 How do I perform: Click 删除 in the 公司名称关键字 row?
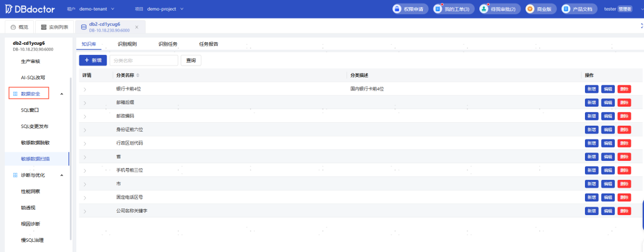[x=624, y=211]
